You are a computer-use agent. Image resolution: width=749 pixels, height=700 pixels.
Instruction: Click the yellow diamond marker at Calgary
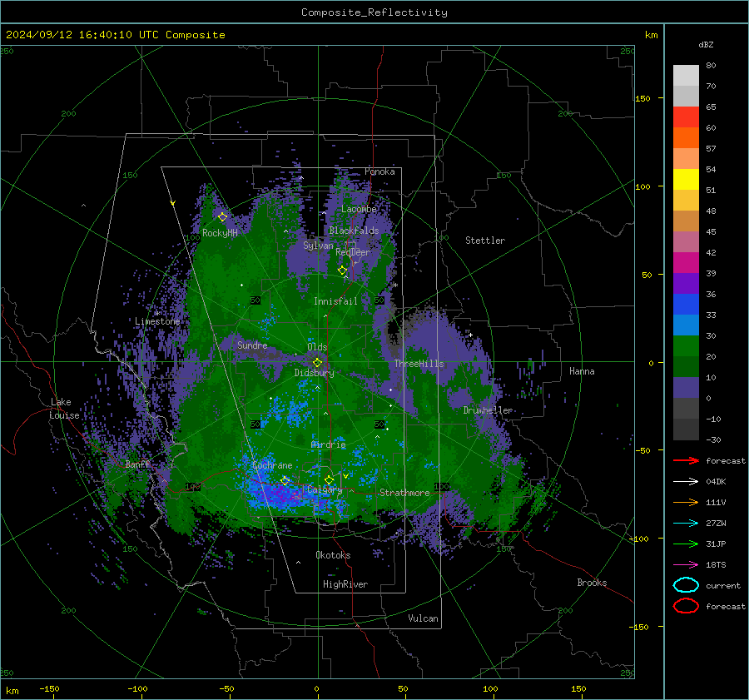[329, 479]
